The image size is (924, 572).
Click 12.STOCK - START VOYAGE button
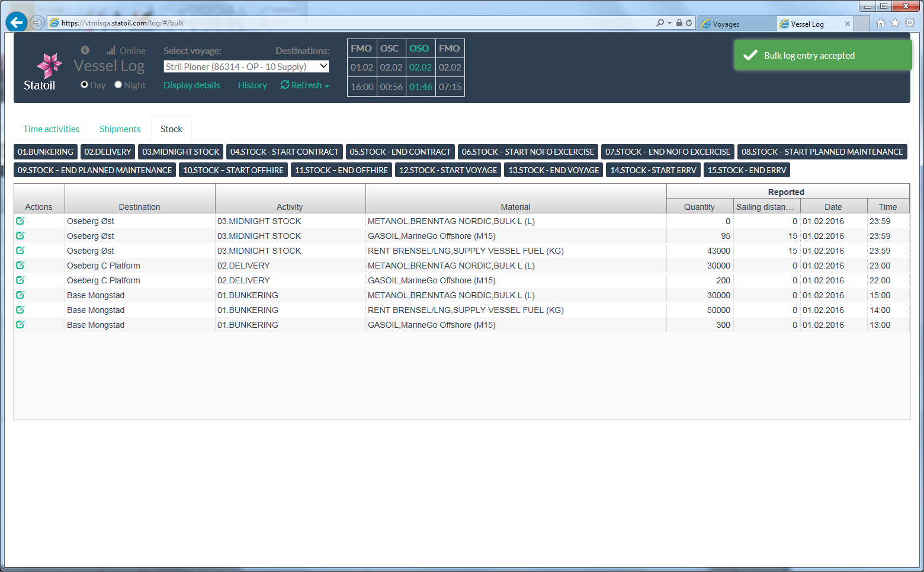tap(448, 170)
